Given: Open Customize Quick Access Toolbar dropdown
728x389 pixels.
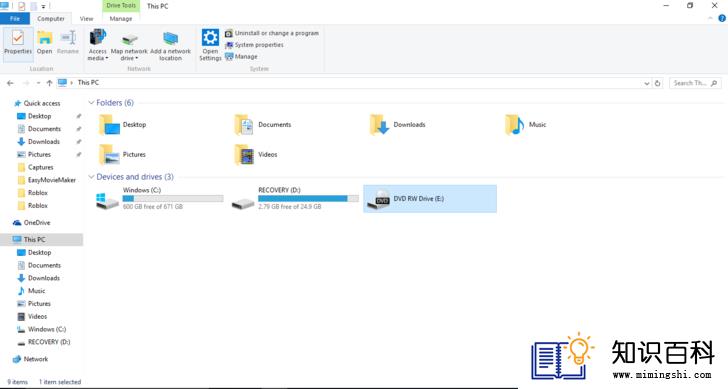Looking at the screenshot, I should click(x=43, y=6).
